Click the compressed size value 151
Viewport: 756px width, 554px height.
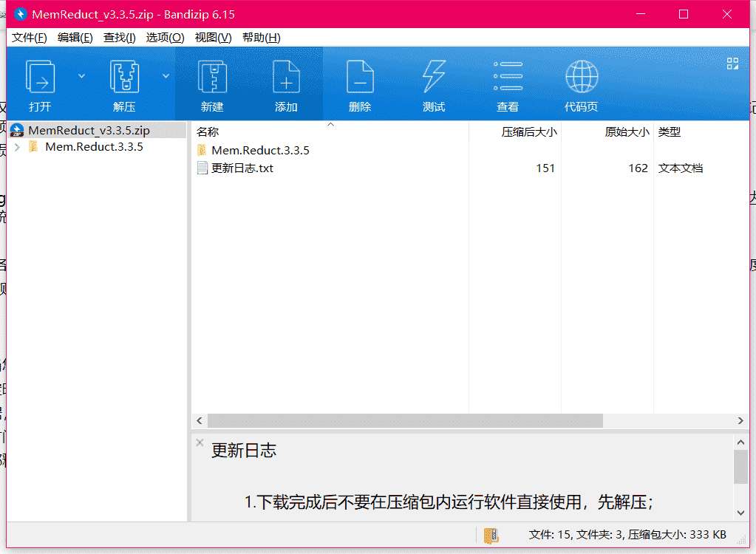click(x=545, y=168)
